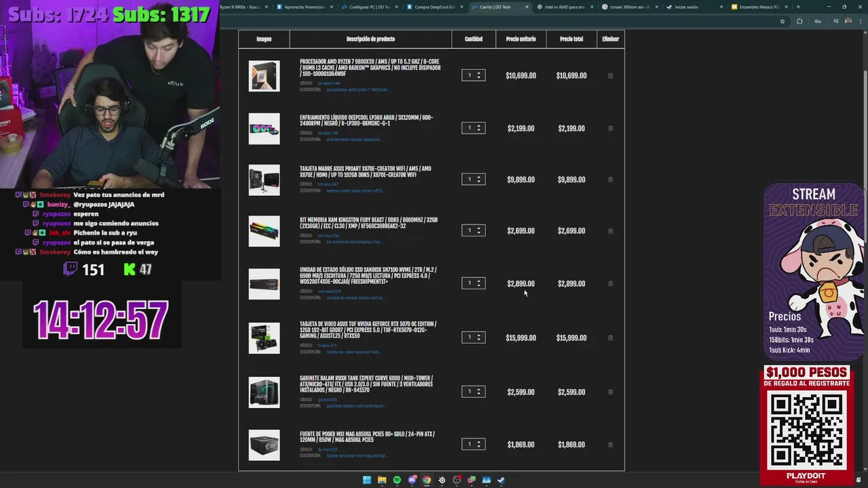The image size is (868, 488).
Task: Open the Tarjeta de Video Asus TUF title
Action: 368,329
